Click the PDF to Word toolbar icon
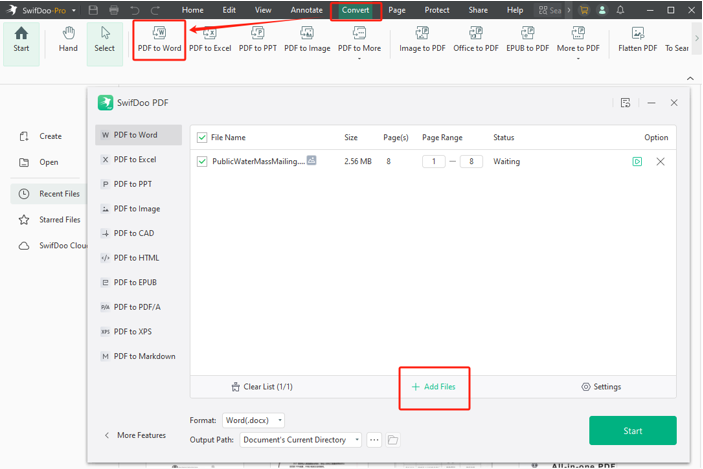This screenshot has height=469, width=703. [x=159, y=40]
